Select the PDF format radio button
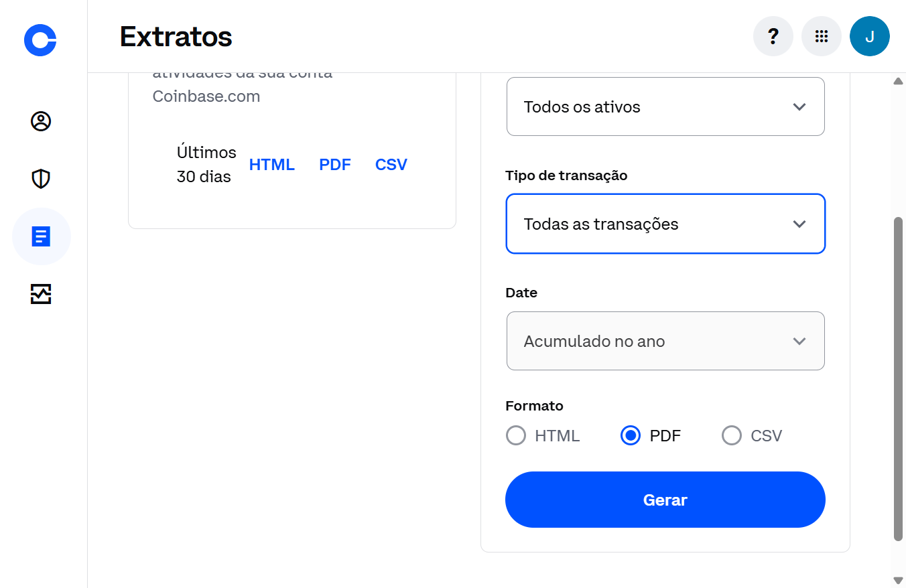The width and height of the screenshot is (906, 588). [x=631, y=435]
